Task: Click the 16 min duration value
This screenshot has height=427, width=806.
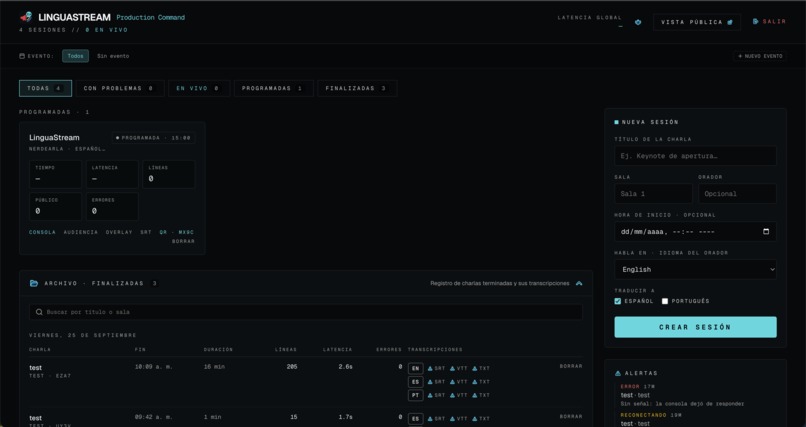Action: coord(214,367)
